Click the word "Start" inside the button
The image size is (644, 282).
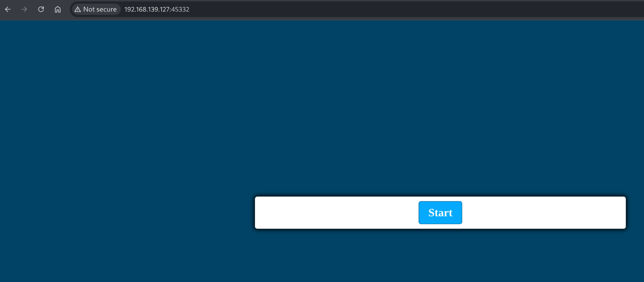pyautogui.click(x=440, y=213)
